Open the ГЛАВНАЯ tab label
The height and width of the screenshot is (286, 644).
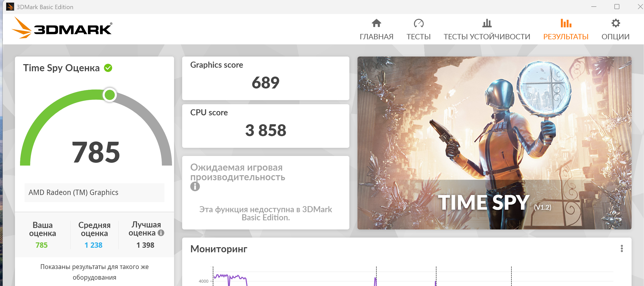tap(376, 37)
